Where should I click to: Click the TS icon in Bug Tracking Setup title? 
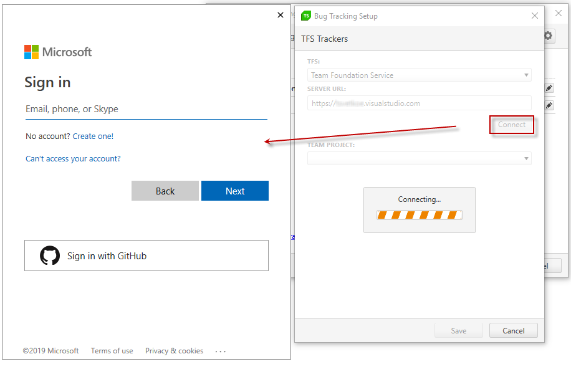(x=306, y=16)
